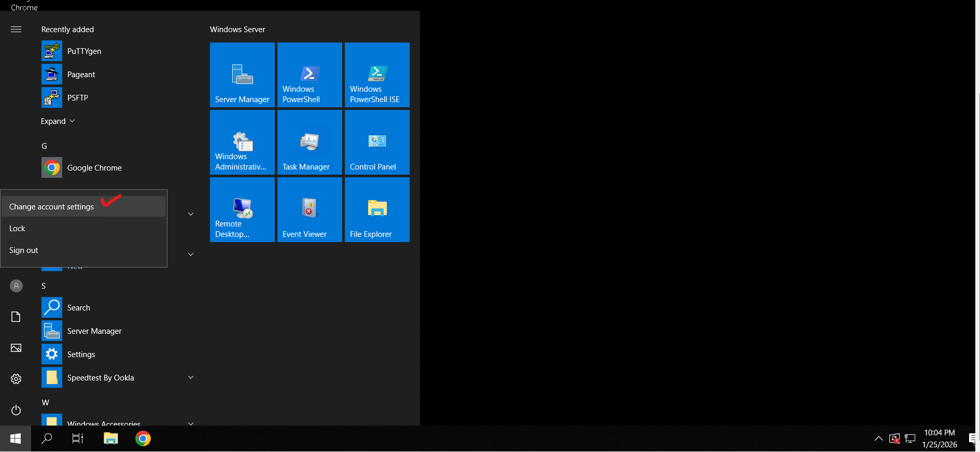Open the Control Panel tile

click(x=377, y=142)
